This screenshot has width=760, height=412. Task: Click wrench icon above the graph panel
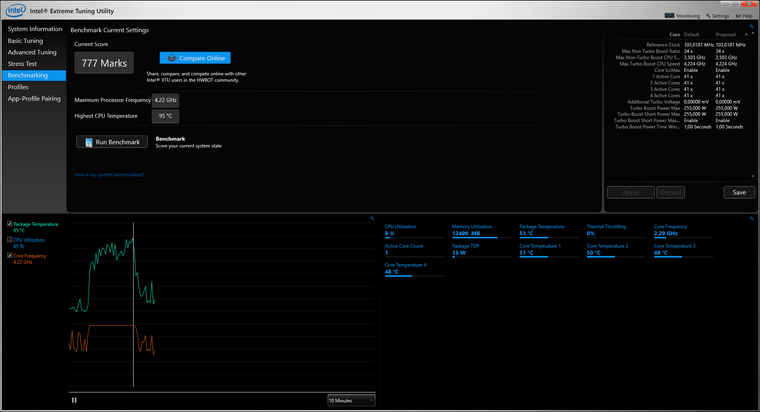372,219
